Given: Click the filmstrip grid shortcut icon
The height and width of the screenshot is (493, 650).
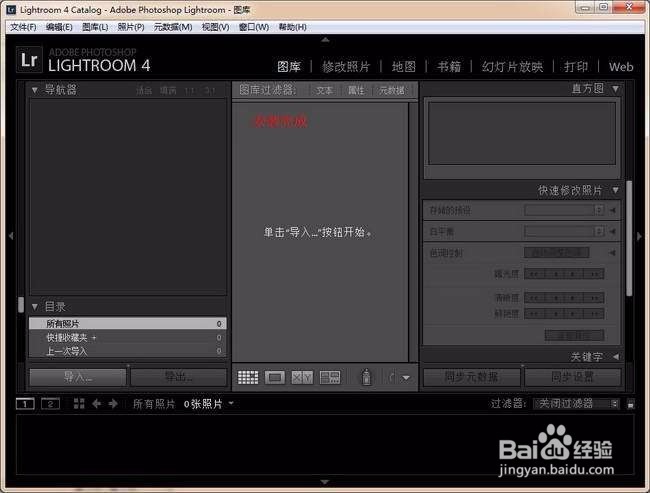Looking at the screenshot, I should coord(79,403).
